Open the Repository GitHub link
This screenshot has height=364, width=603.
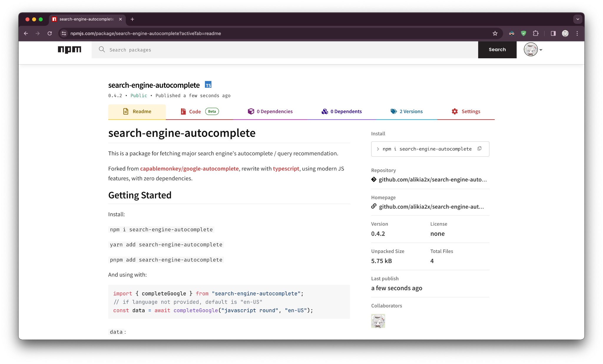(432, 180)
